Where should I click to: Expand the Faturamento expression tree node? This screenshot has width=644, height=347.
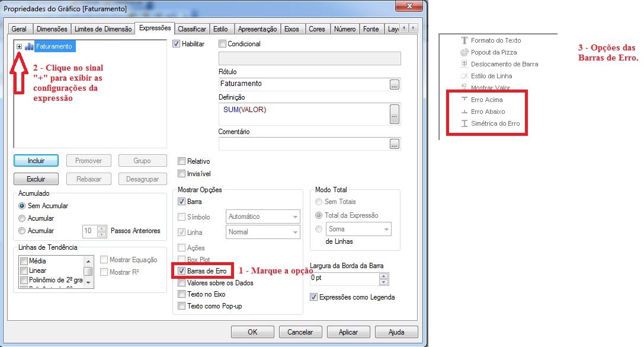pos(20,46)
